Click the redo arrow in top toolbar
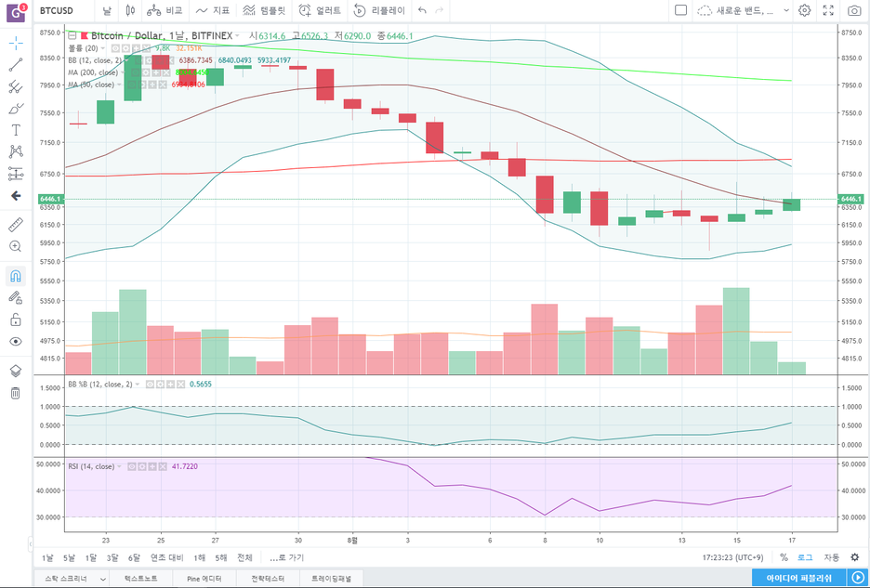Screen dimensions: 870x588 click(440, 10)
